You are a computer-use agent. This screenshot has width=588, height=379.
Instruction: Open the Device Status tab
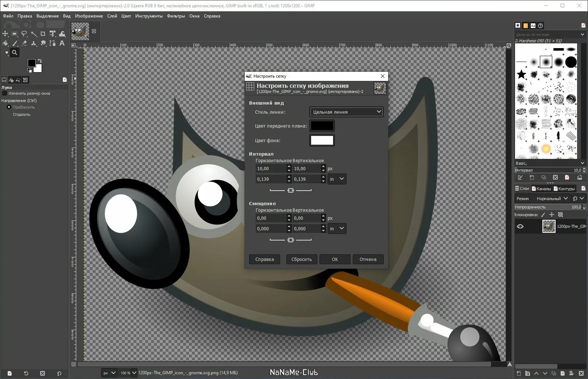[x=11, y=80]
